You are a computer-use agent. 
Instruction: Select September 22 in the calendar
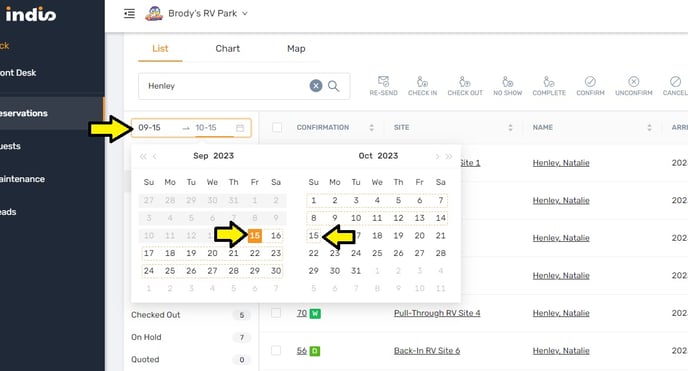click(x=255, y=253)
